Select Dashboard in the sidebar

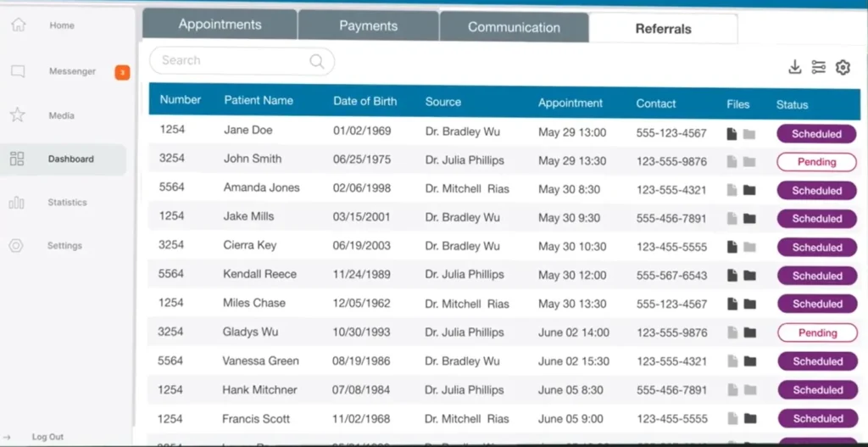[63, 159]
